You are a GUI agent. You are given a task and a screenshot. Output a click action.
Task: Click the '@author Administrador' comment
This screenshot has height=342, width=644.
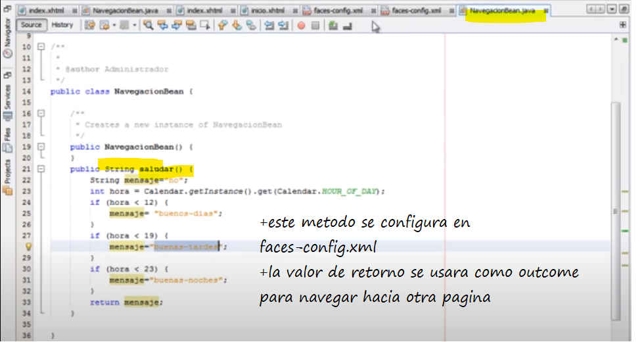tap(117, 69)
